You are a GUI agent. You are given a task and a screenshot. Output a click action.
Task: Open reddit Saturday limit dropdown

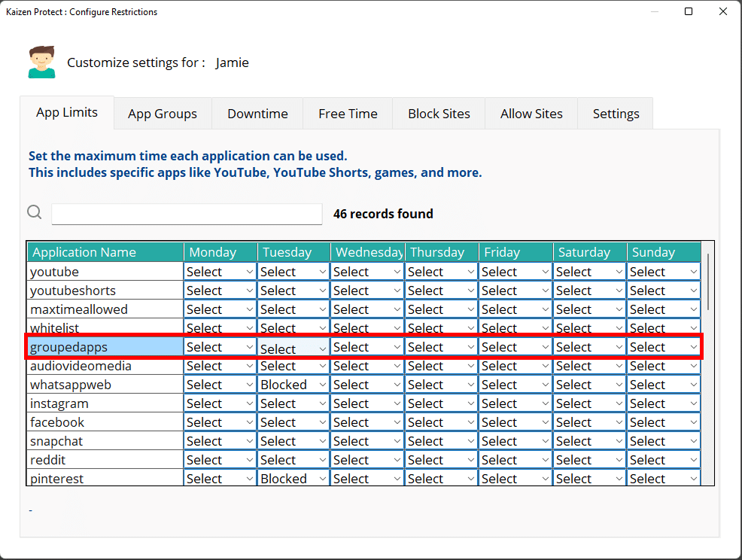(x=589, y=460)
